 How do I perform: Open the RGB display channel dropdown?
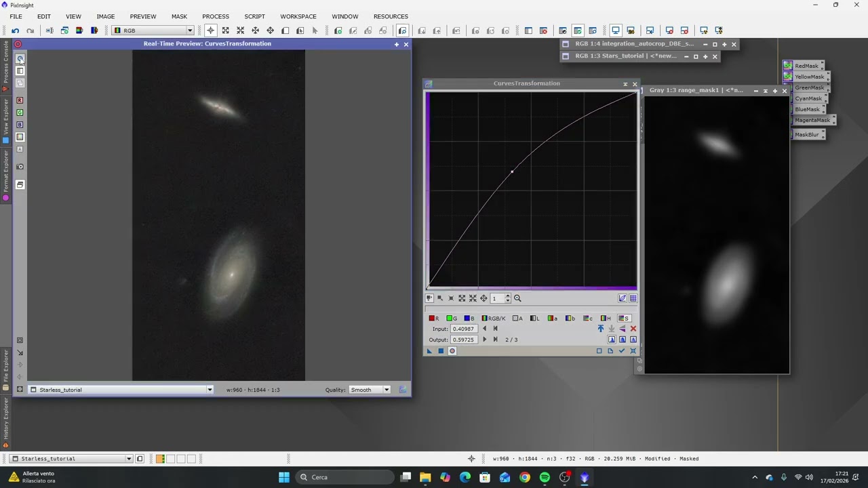153,30
